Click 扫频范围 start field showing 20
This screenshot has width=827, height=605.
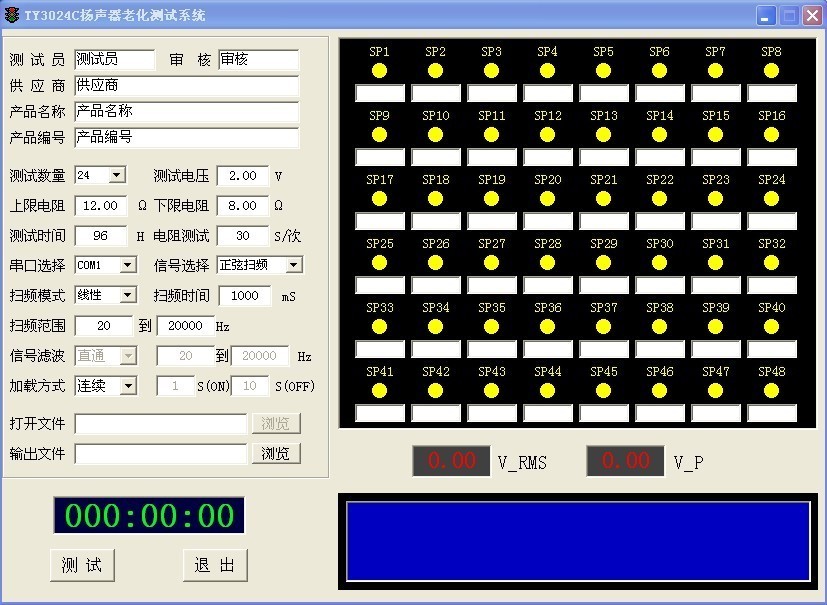(x=103, y=326)
